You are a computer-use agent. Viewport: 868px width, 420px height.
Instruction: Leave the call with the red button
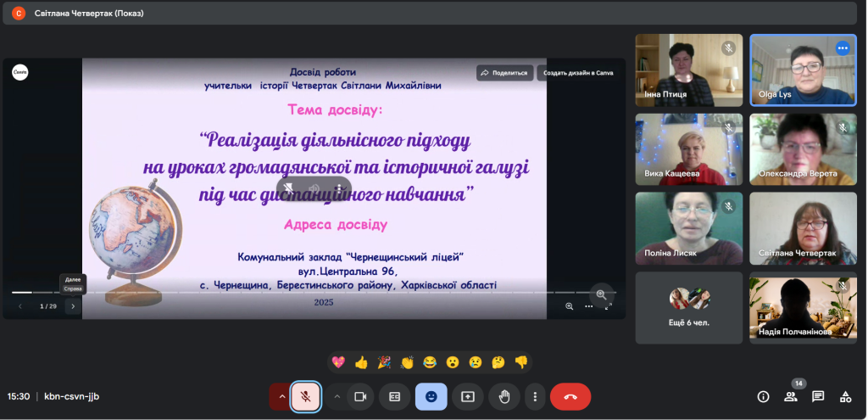click(x=570, y=397)
